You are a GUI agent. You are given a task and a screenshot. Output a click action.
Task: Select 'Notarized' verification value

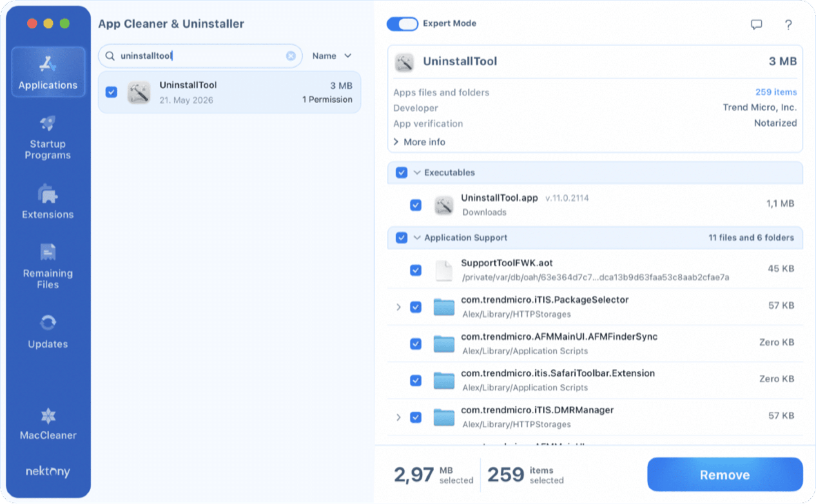[x=775, y=123]
